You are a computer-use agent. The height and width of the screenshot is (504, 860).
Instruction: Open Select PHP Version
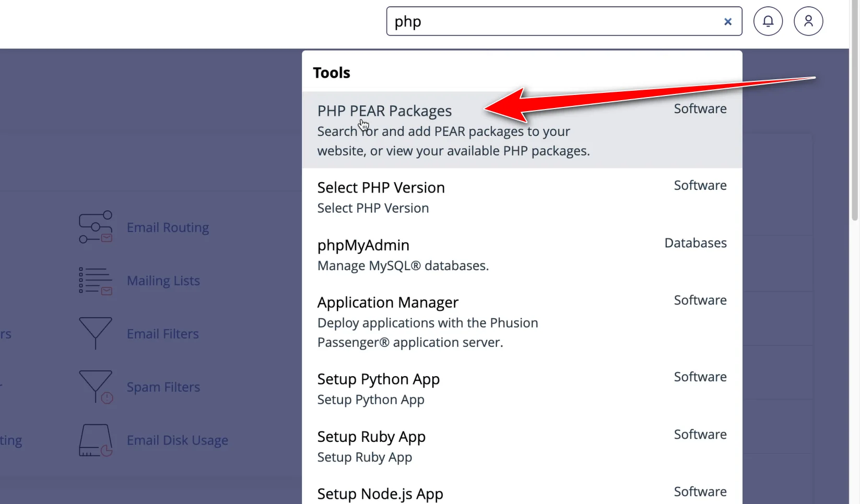(x=381, y=187)
